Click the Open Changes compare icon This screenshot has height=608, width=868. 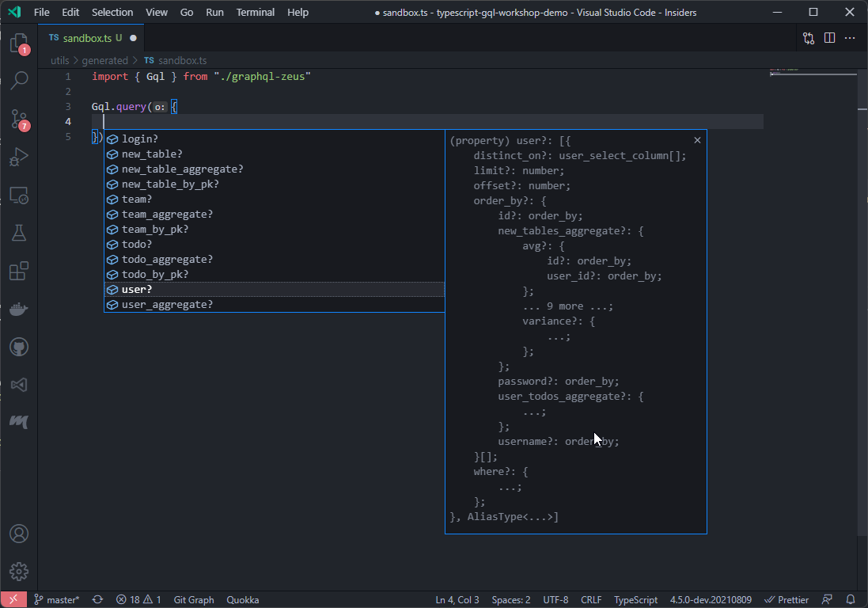point(809,38)
